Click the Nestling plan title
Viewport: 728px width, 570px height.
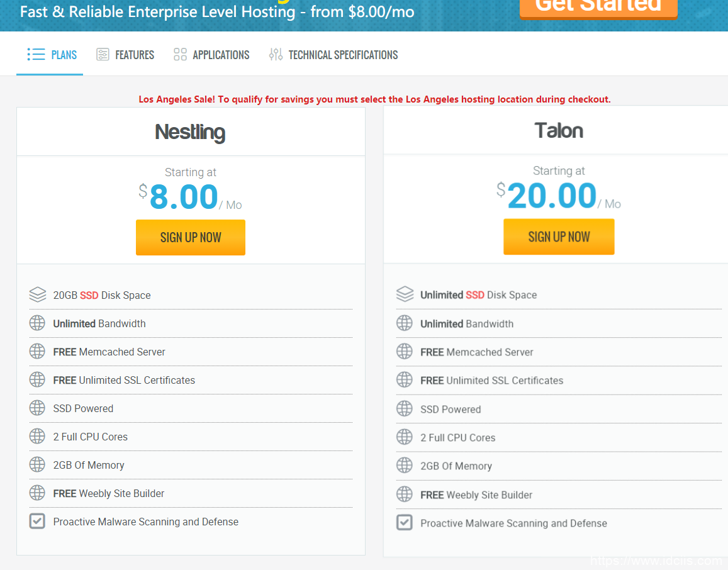[190, 132]
